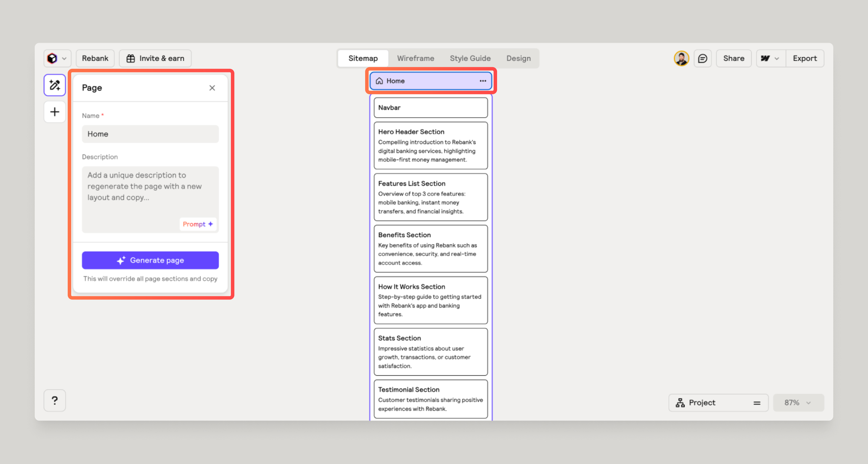Switch to the Style Guide tab

(x=470, y=58)
